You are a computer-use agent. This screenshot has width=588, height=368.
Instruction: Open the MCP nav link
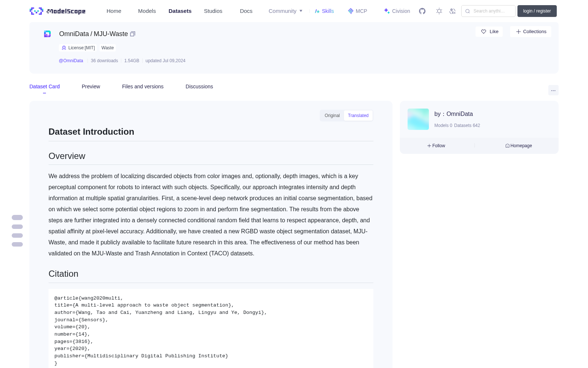click(x=358, y=11)
